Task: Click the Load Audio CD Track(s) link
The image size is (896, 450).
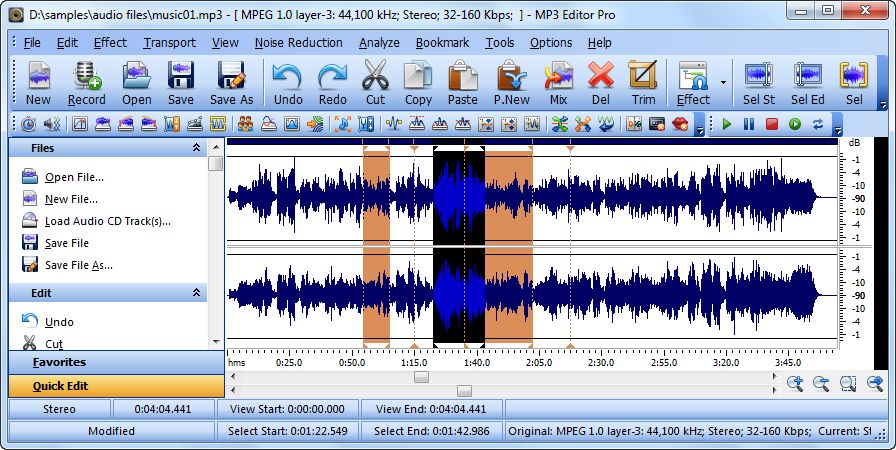Action: click(107, 221)
